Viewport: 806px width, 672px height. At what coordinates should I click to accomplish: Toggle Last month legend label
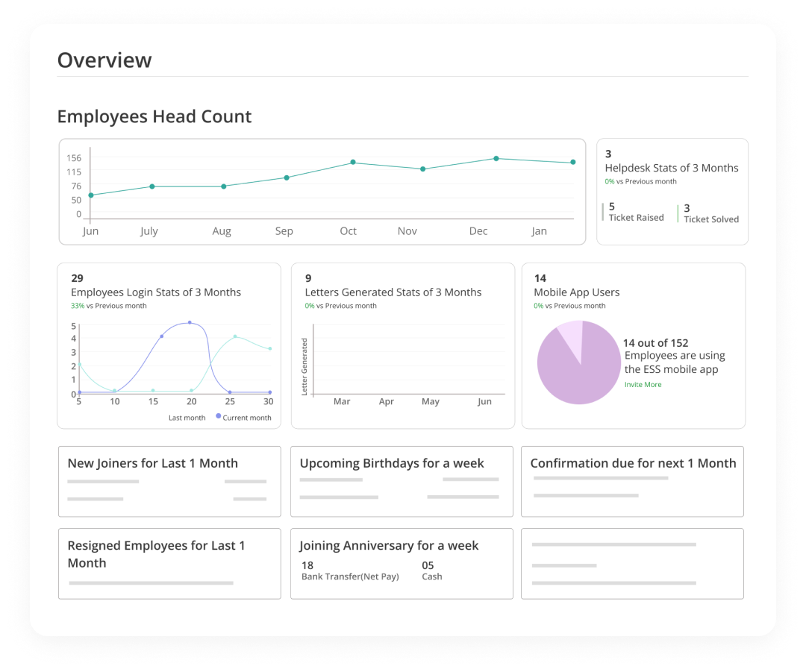[187, 418]
